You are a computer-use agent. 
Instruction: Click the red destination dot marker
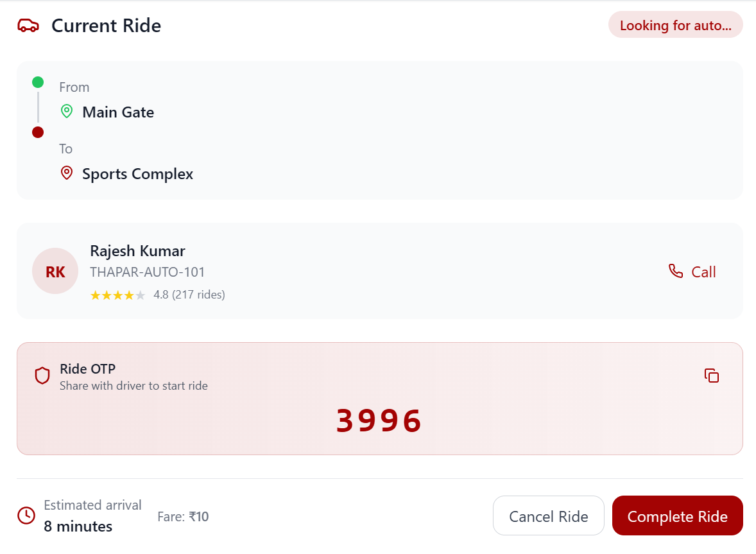[x=38, y=132]
